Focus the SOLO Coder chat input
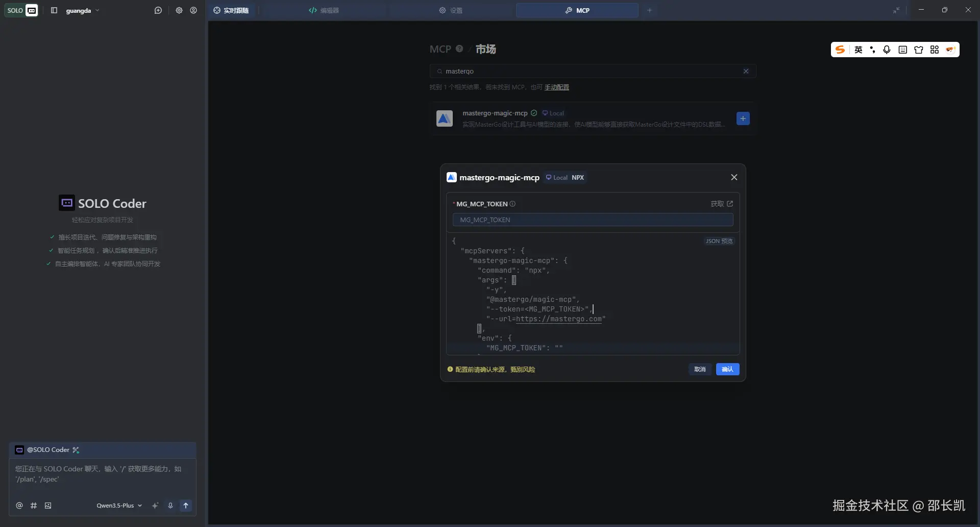Screen dimensions: 980x527 click(102, 474)
